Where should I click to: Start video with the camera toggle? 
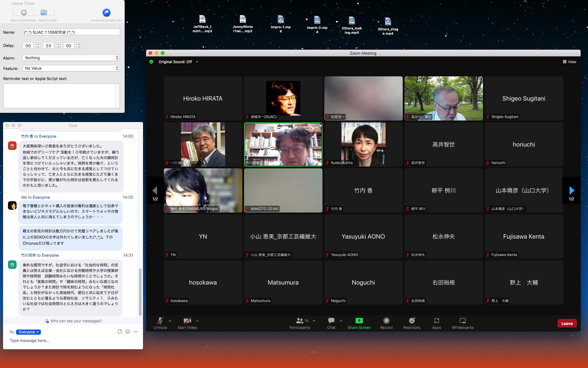(x=187, y=320)
